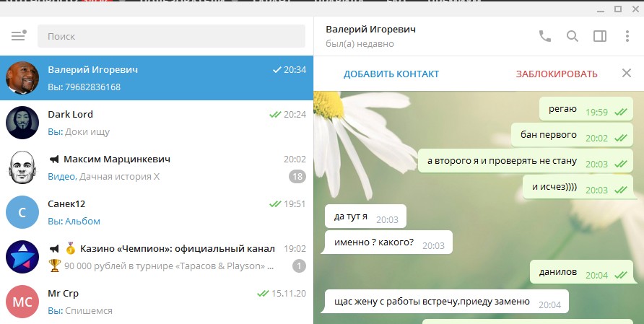
Task: Click double check read mark beside 20:24
Action: click(x=275, y=115)
